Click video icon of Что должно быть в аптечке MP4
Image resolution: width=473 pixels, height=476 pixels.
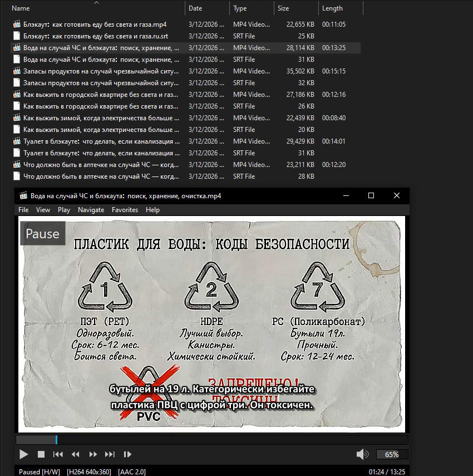[x=17, y=165]
